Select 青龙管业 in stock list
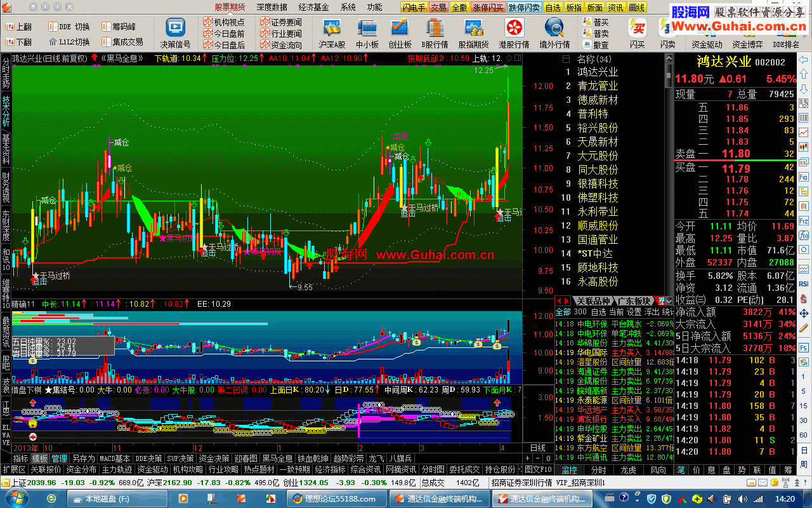This screenshot has height=508, width=812. pyautogui.click(x=598, y=86)
